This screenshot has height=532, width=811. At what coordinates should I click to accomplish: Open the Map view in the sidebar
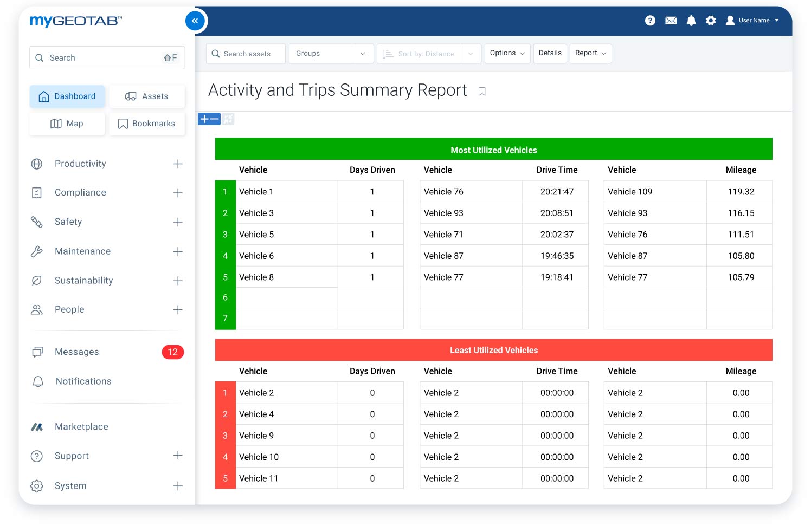pos(67,124)
